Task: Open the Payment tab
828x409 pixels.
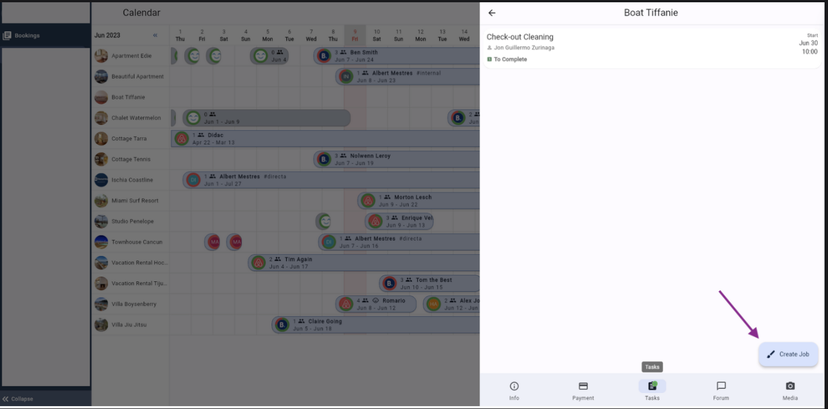Action: pyautogui.click(x=583, y=391)
